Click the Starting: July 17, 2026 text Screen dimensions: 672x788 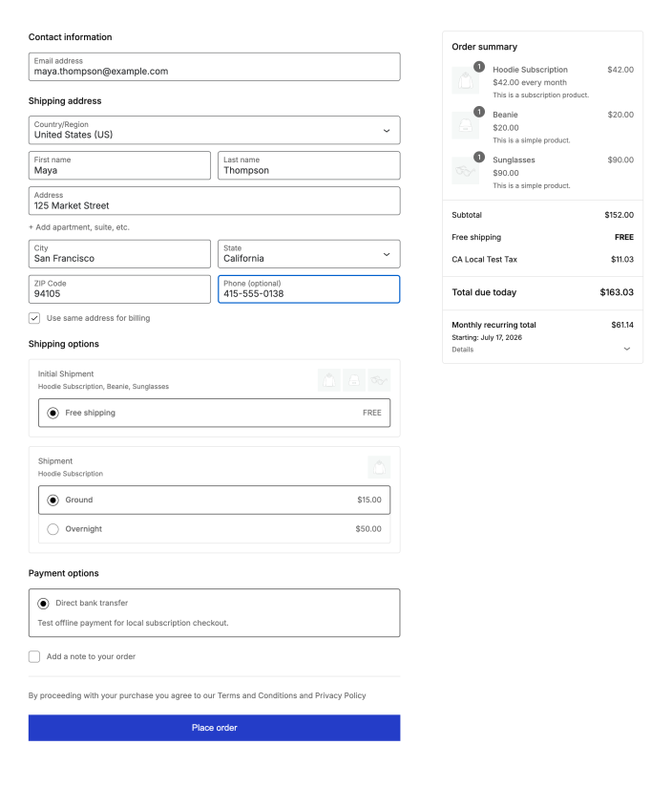coord(487,337)
